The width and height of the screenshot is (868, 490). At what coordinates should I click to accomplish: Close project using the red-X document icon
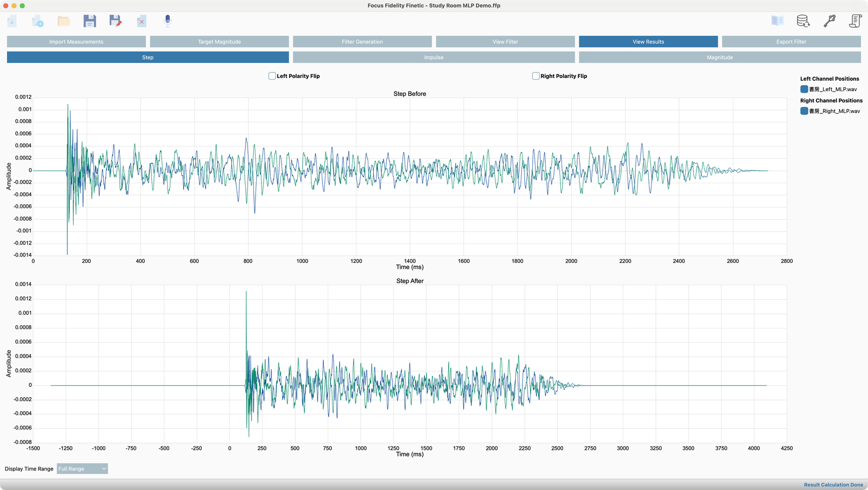(142, 21)
